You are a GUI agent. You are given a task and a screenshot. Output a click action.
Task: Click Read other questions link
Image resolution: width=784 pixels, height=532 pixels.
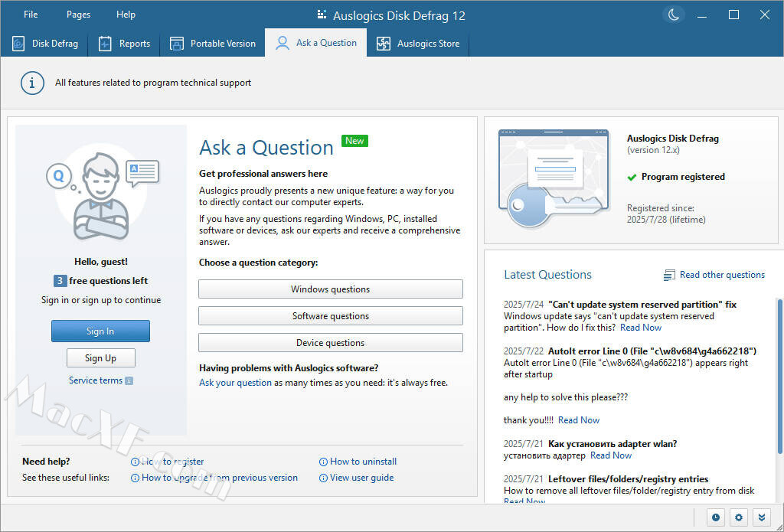click(722, 275)
